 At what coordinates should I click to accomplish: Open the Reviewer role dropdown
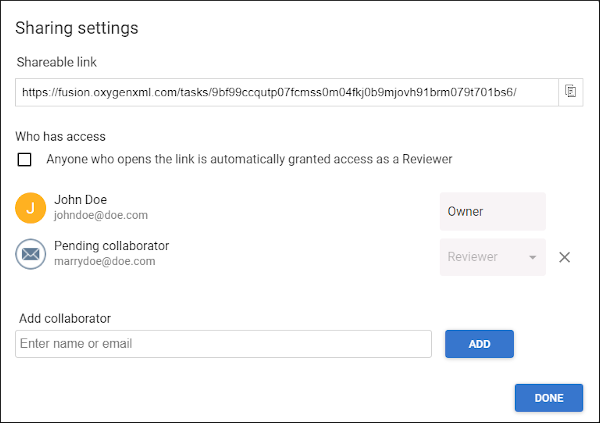point(492,257)
